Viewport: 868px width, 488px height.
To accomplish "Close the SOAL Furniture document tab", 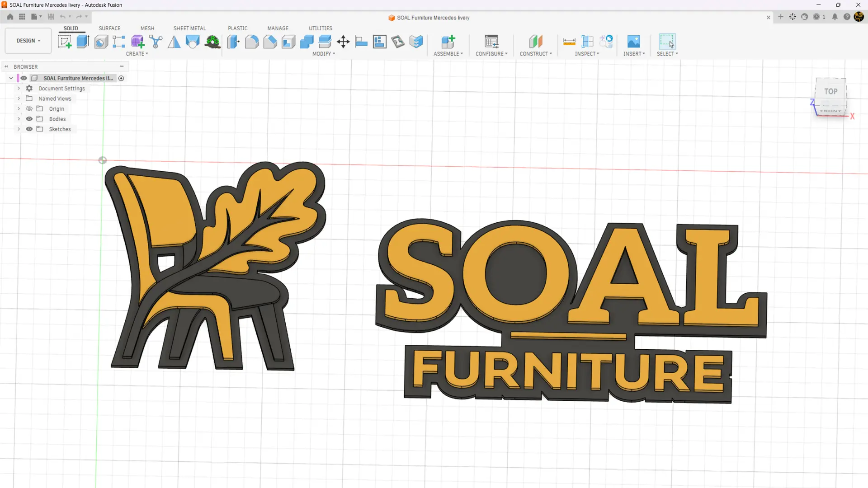I will click(768, 18).
